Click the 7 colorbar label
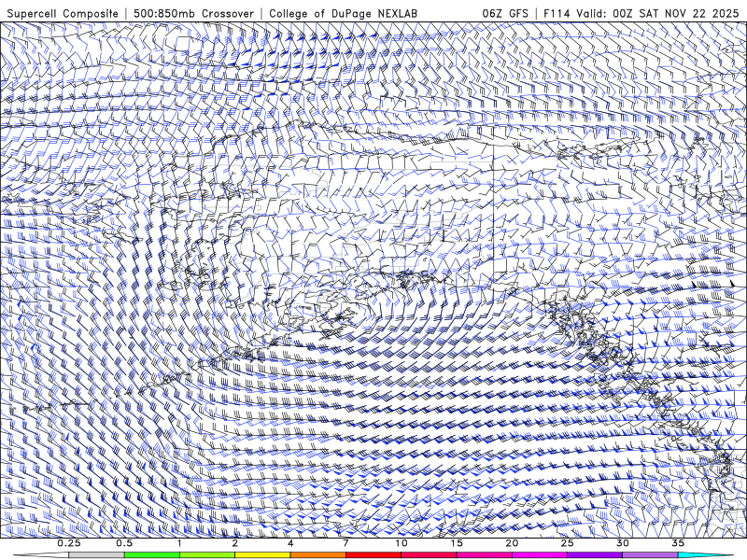 345,543
